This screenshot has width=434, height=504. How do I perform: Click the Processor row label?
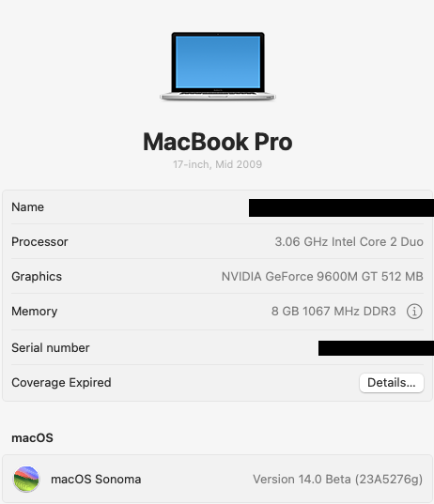point(39,242)
